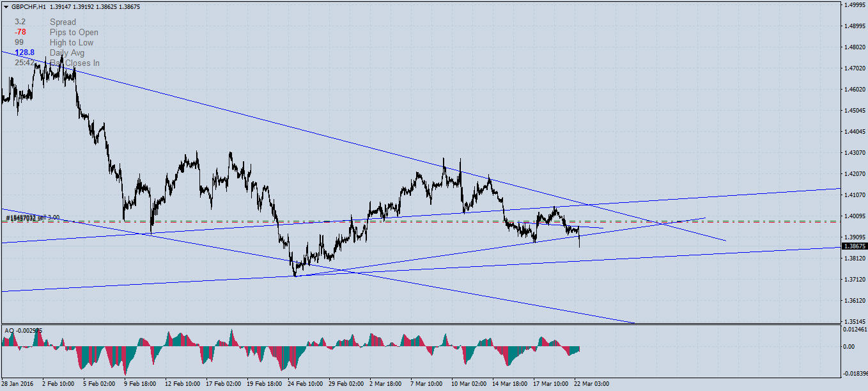The image size is (868, 391).
Task: Click price scale value 1.48020
Action: pos(855,47)
